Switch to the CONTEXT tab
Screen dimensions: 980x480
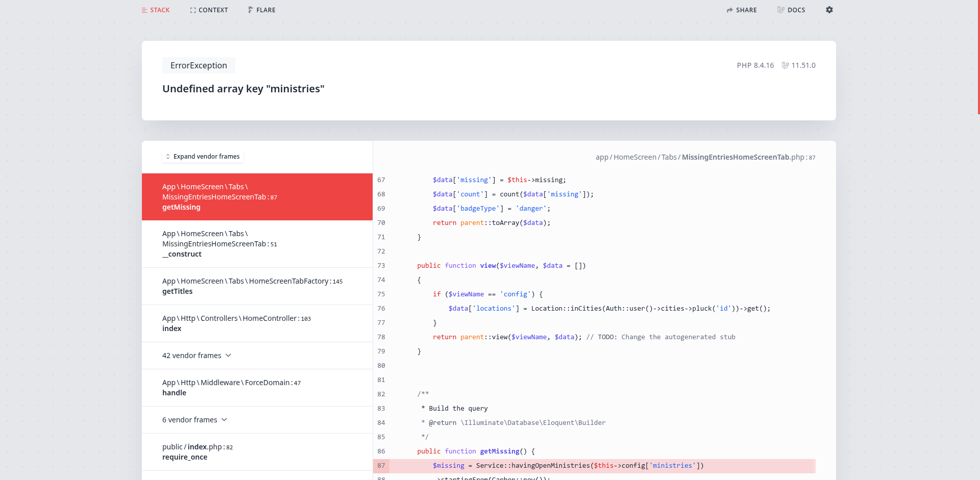click(209, 10)
